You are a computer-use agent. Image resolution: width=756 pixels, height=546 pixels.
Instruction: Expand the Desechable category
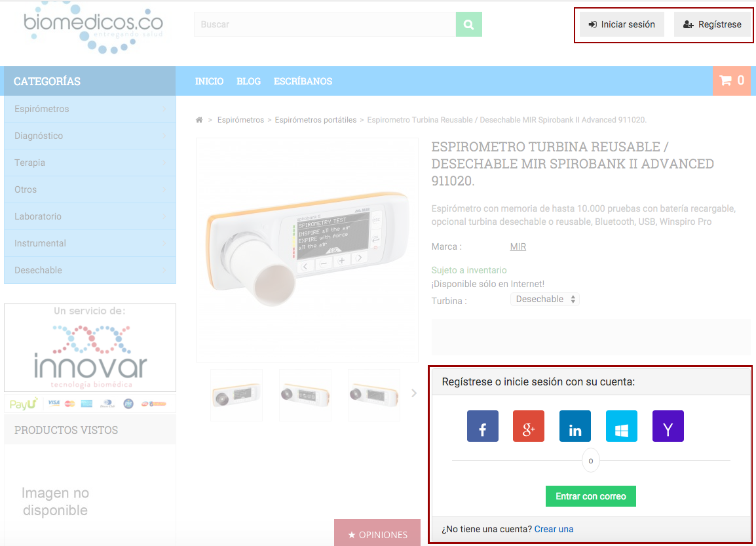click(90, 270)
